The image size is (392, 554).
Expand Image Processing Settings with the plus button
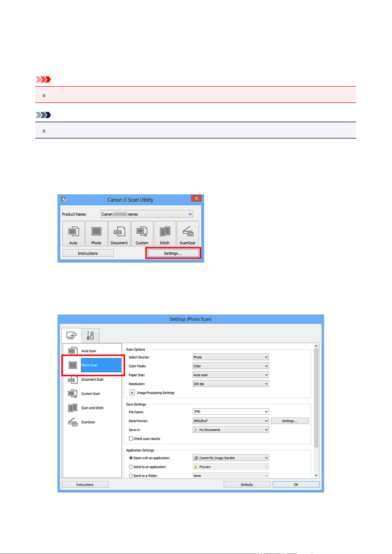(x=132, y=393)
